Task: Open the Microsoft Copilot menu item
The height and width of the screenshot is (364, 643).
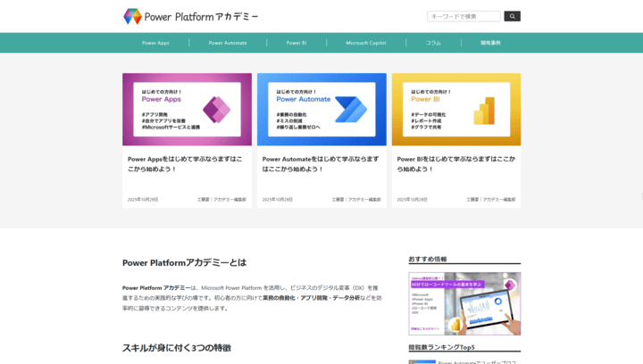Action: (x=366, y=43)
